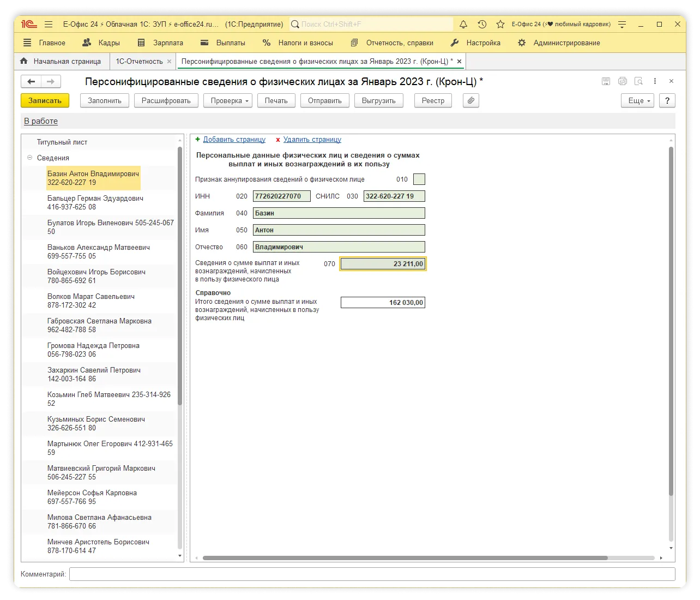
Task: Go back with the left arrow
Action: pos(31,82)
